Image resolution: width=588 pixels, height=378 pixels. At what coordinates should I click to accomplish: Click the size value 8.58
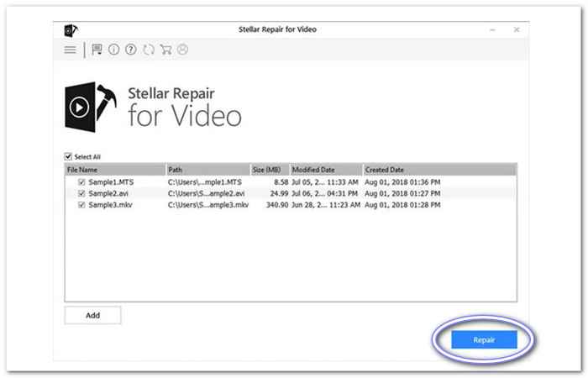click(x=281, y=182)
